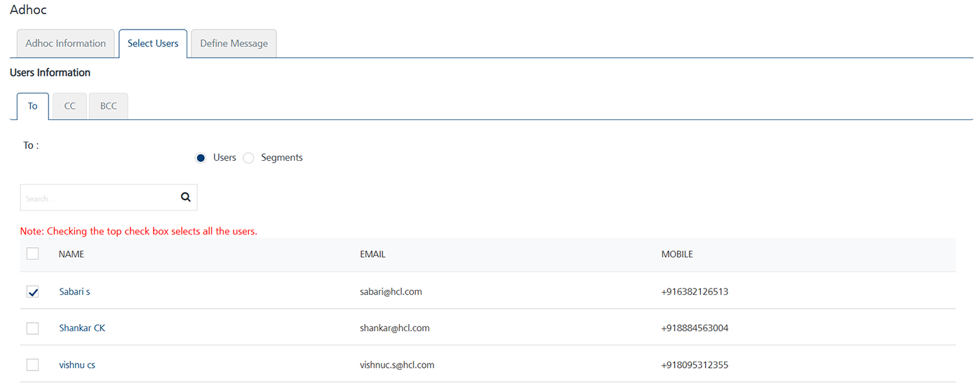Image resolution: width=980 pixels, height=386 pixels.
Task: Click the search magnifier icon
Action: coord(186,197)
